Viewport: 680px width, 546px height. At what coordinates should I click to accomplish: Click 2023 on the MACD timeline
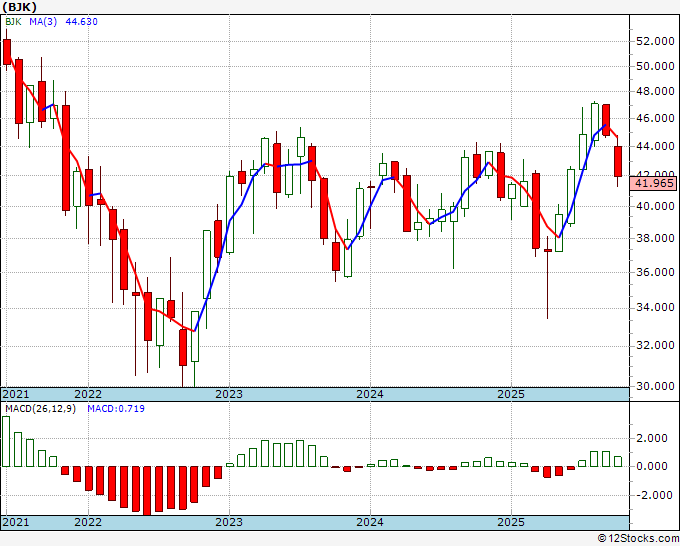229,522
